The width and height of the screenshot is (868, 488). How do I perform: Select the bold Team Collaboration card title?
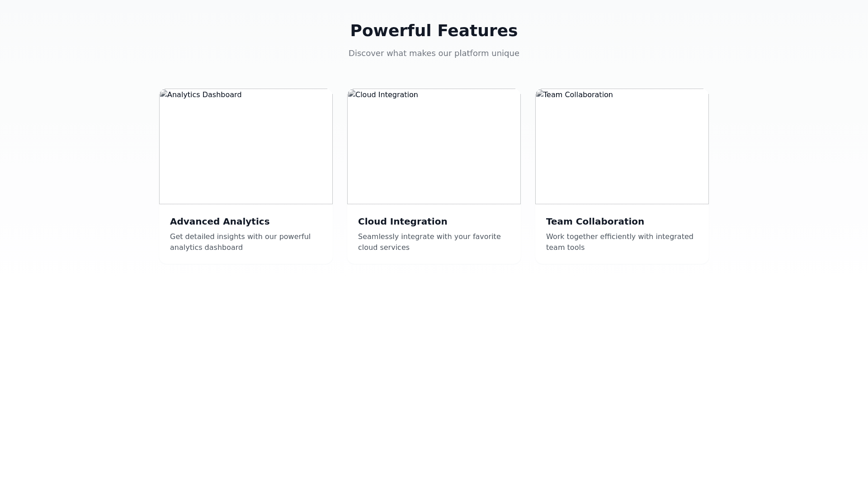tap(595, 221)
